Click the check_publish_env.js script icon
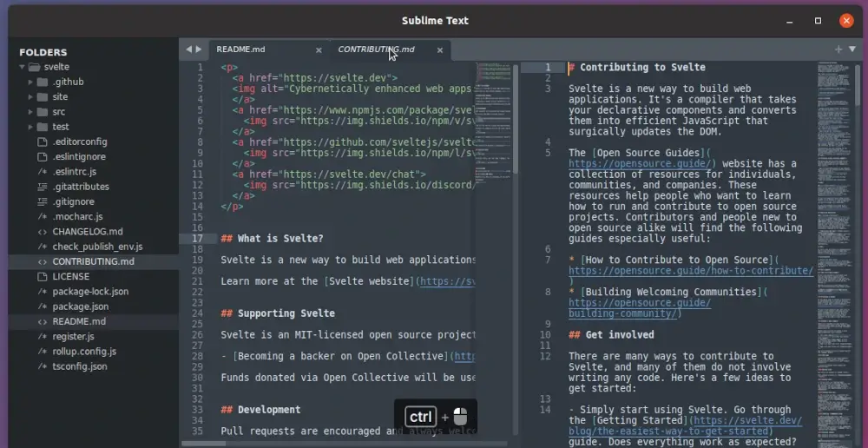868x448 pixels. coord(42,247)
